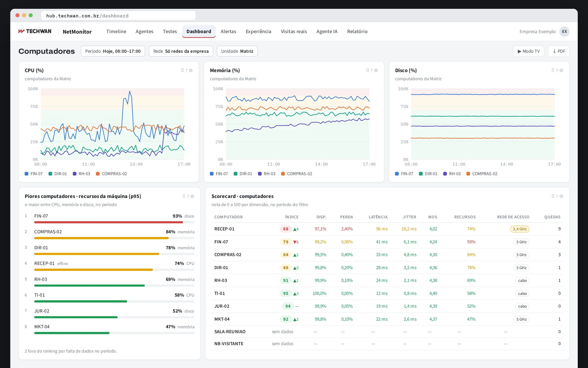
Task: Click drag handle on Piores computadores card
Action: (x=184, y=196)
